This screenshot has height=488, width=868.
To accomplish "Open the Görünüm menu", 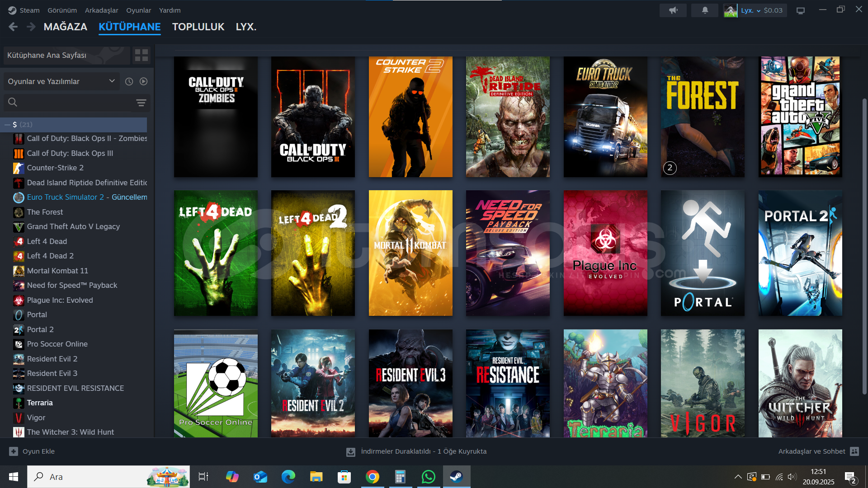I will pyautogui.click(x=62, y=10).
